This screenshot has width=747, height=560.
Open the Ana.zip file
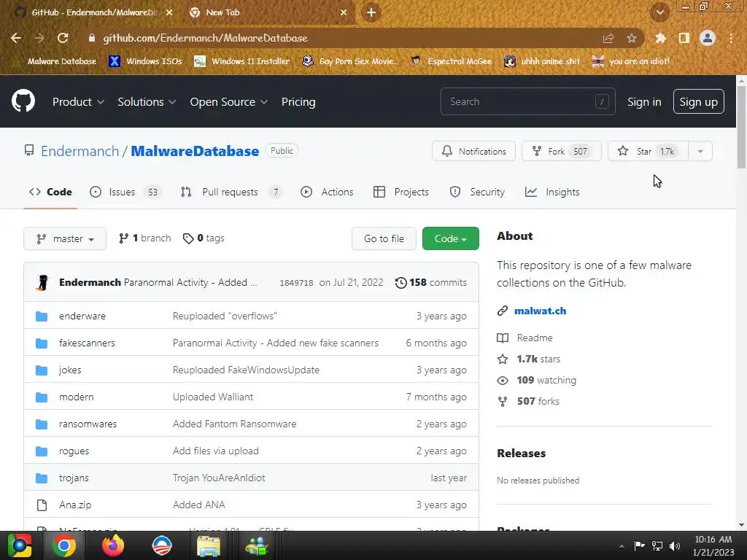pos(75,505)
